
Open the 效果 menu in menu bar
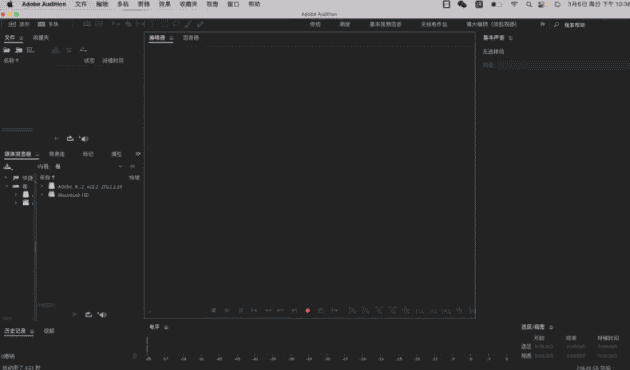[165, 4]
